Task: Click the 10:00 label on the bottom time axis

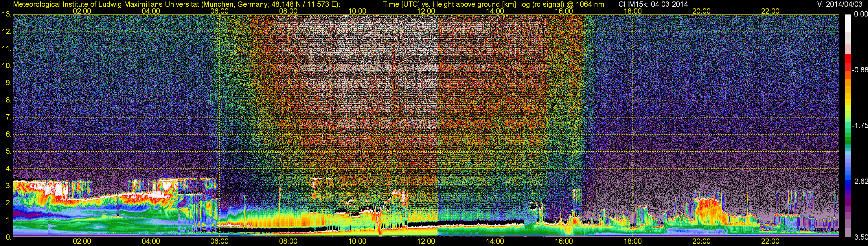Action: tap(357, 241)
